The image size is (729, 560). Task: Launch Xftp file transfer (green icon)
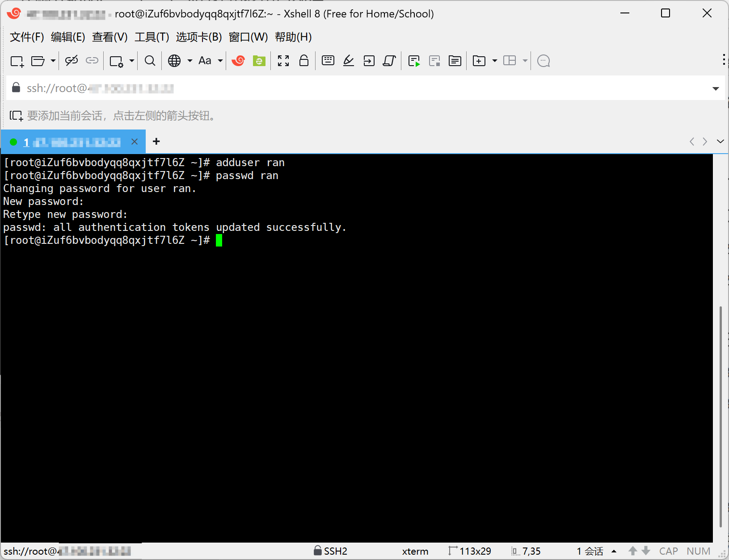259,61
